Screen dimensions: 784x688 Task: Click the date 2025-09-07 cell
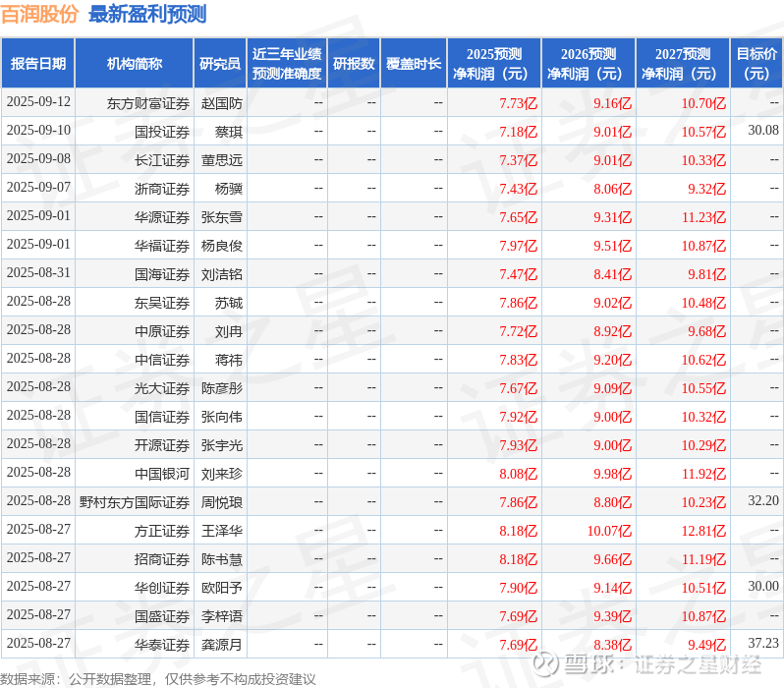38,187
